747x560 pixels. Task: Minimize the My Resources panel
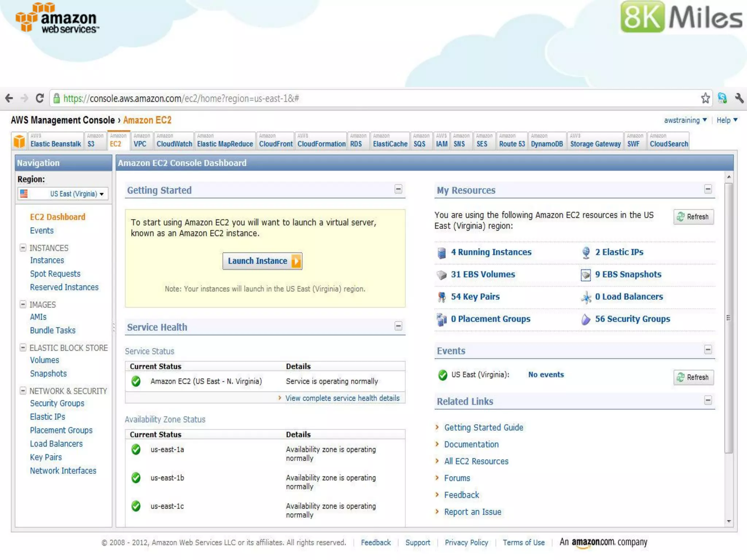(708, 189)
